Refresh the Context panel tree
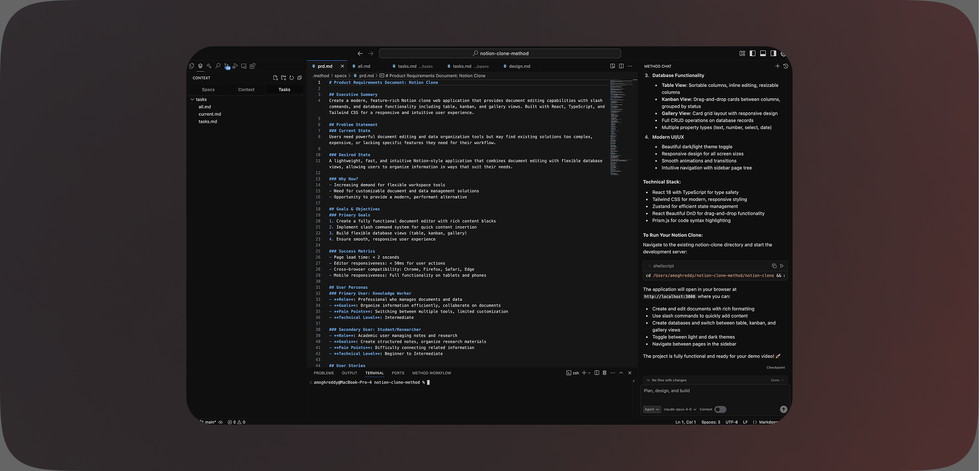Screen dimensions: 980x471 292,78
